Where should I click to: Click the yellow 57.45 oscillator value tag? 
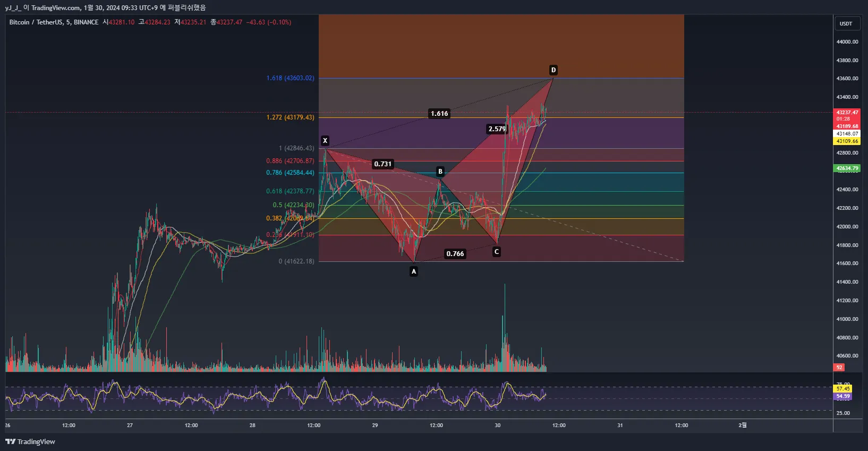click(843, 389)
